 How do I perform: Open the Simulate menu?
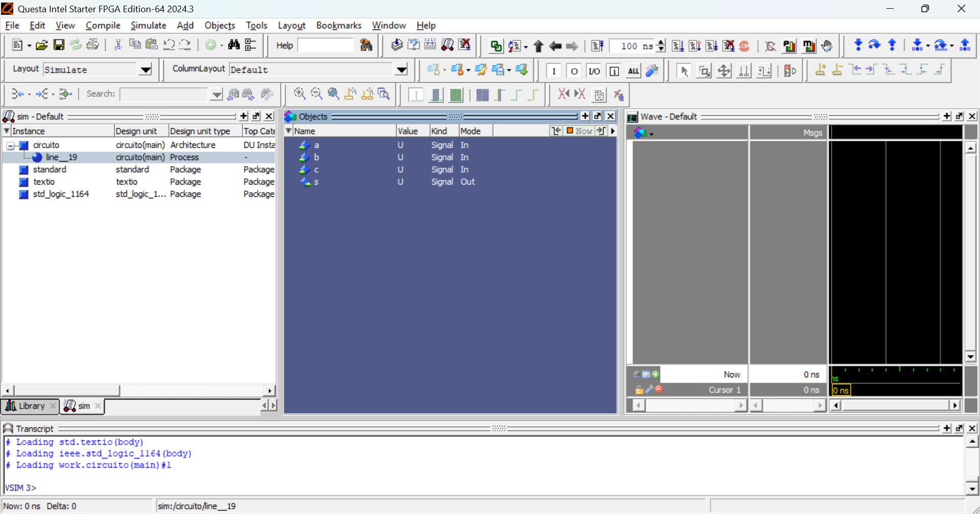(x=148, y=25)
